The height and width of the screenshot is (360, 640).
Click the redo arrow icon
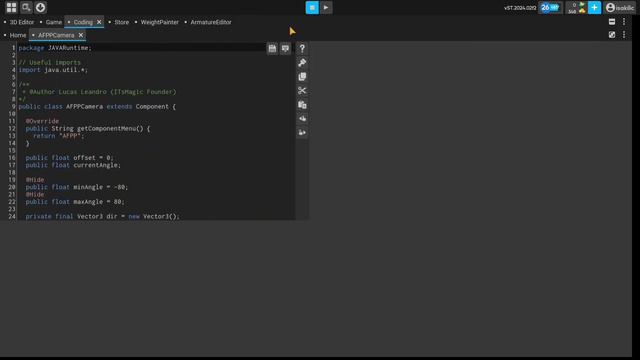302,132
